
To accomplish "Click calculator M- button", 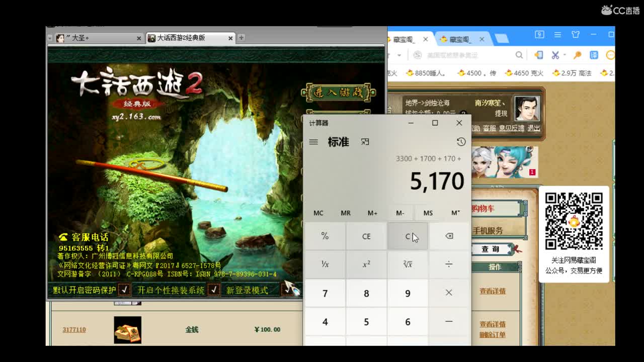I will pos(400,213).
